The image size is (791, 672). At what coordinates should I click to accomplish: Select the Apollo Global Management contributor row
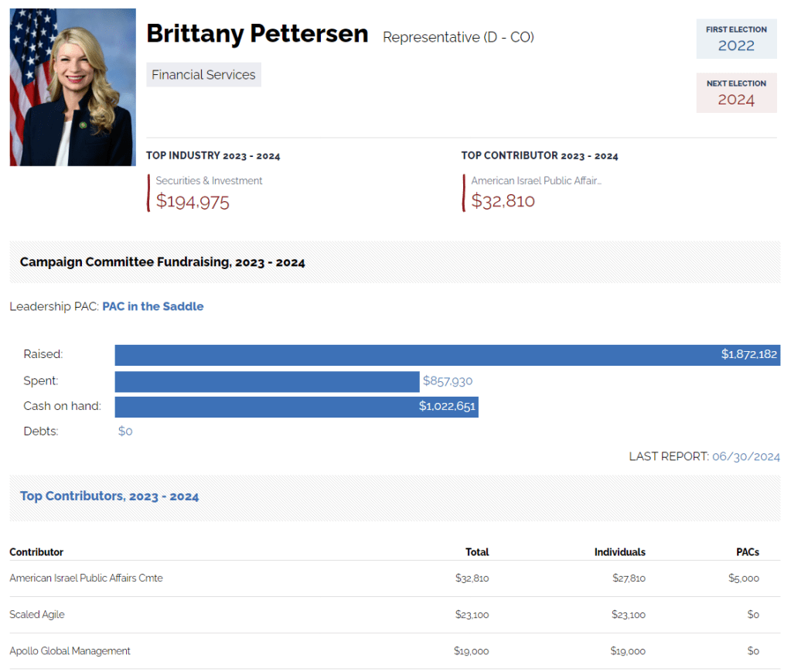coord(70,651)
